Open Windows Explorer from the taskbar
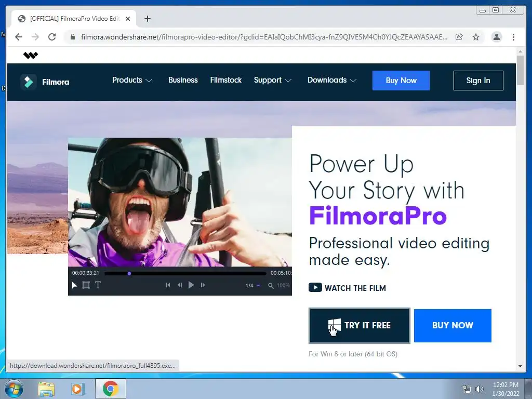This screenshot has width=532, height=399. (46, 389)
